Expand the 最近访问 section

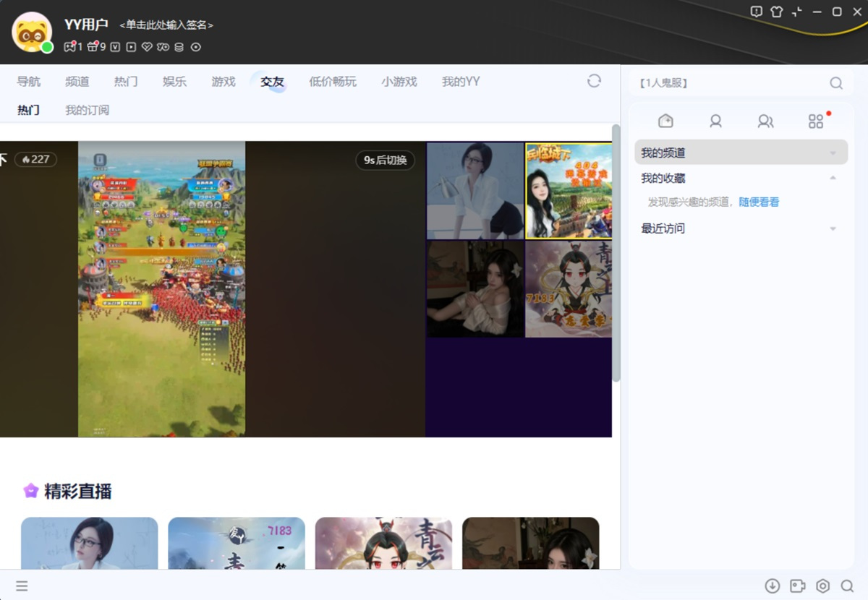(x=833, y=229)
